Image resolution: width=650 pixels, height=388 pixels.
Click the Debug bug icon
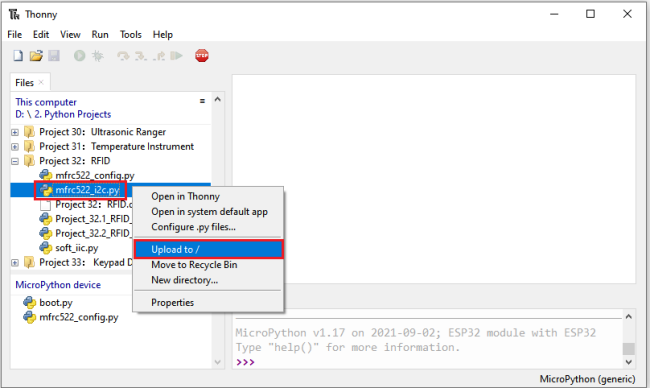(x=98, y=56)
